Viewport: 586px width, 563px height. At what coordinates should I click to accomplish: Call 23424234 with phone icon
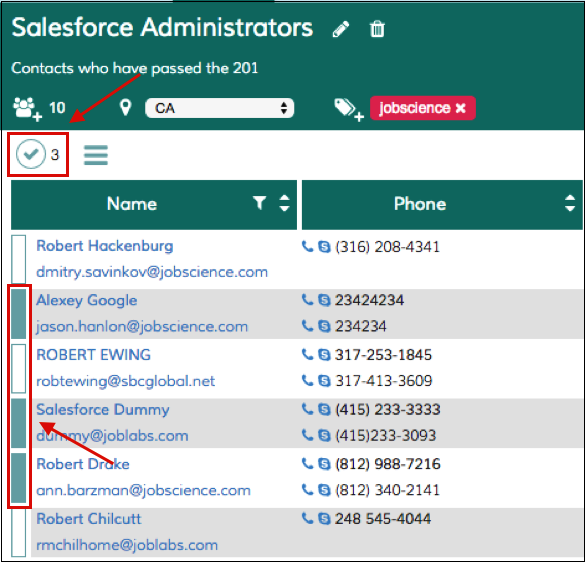tap(307, 300)
